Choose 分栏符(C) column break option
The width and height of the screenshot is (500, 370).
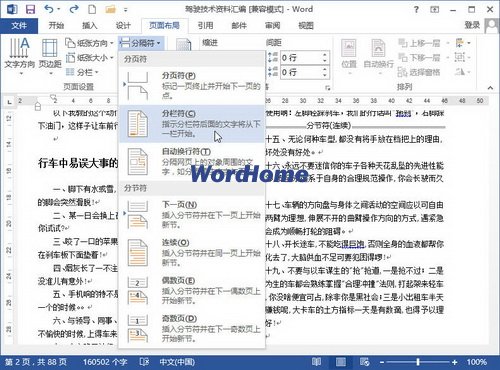click(x=192, y=124)
